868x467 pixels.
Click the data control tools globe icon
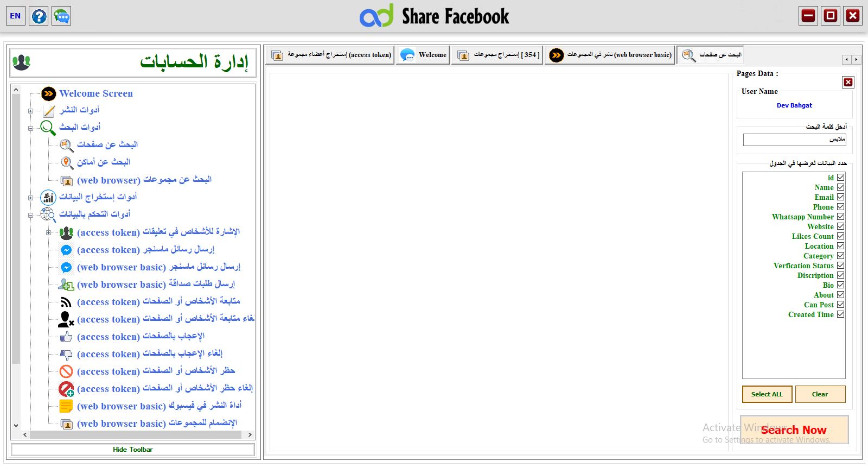click(48, 214)
